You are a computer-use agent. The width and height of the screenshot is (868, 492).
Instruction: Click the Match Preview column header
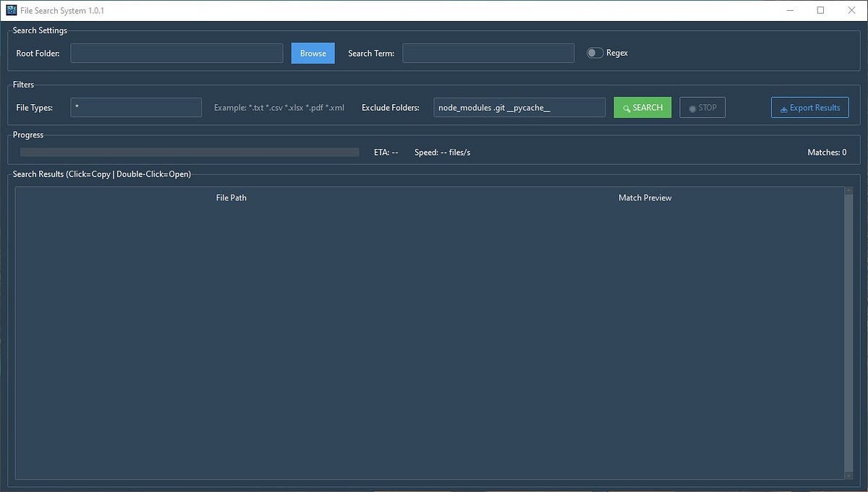pos(644,198)
